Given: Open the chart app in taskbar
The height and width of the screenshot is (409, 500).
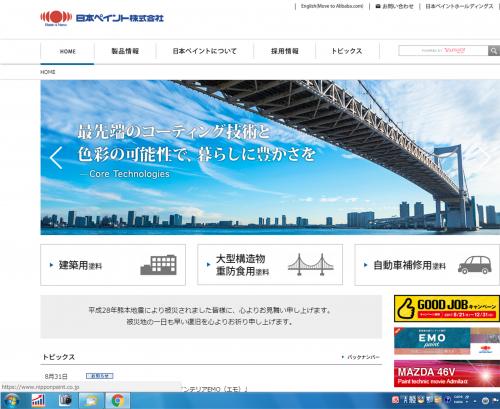Looking at the screenshot, I should coord(38,400).
